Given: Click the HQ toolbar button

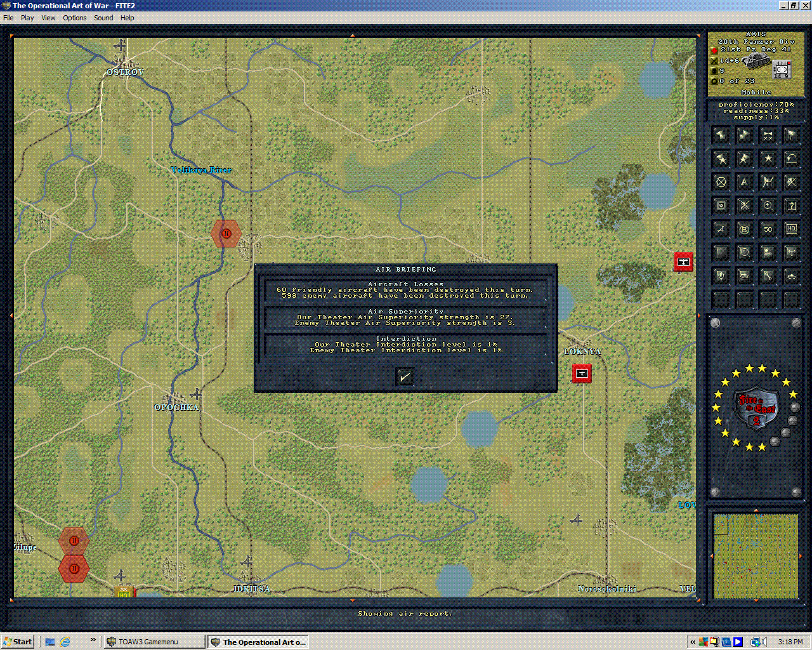Looking at the screenshot, I should click(792, 229).
